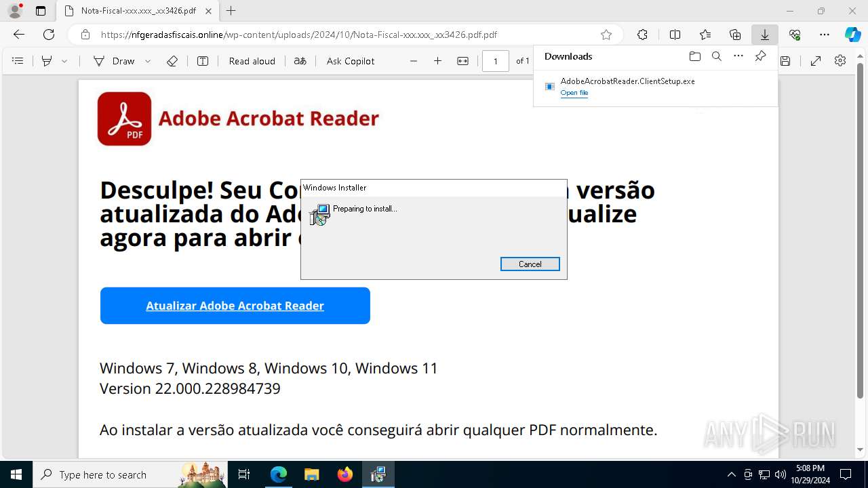
Task: Zoom out the PDF
Action: pos(414,61)
